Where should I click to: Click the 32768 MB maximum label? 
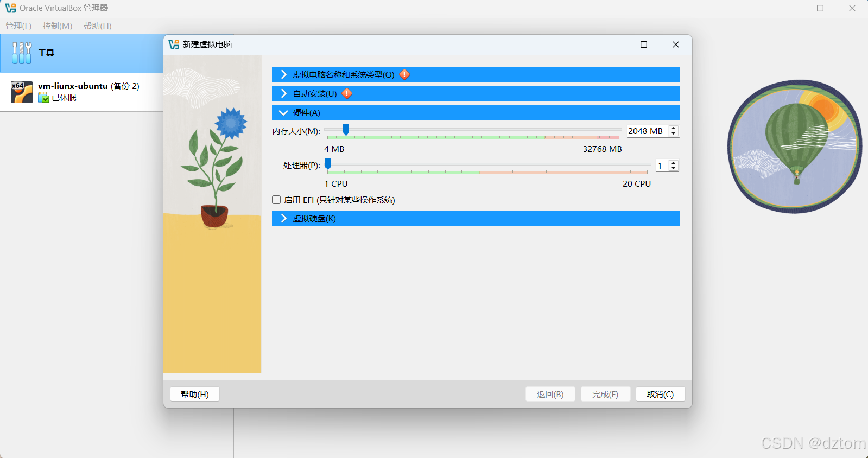pyautogui.click(x=603, y=149)
